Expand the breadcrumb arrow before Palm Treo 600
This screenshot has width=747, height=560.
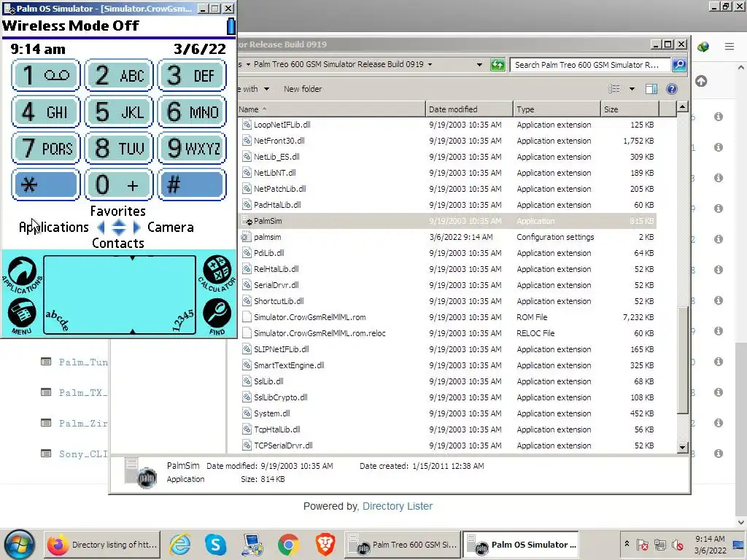(x=248, y=64)
